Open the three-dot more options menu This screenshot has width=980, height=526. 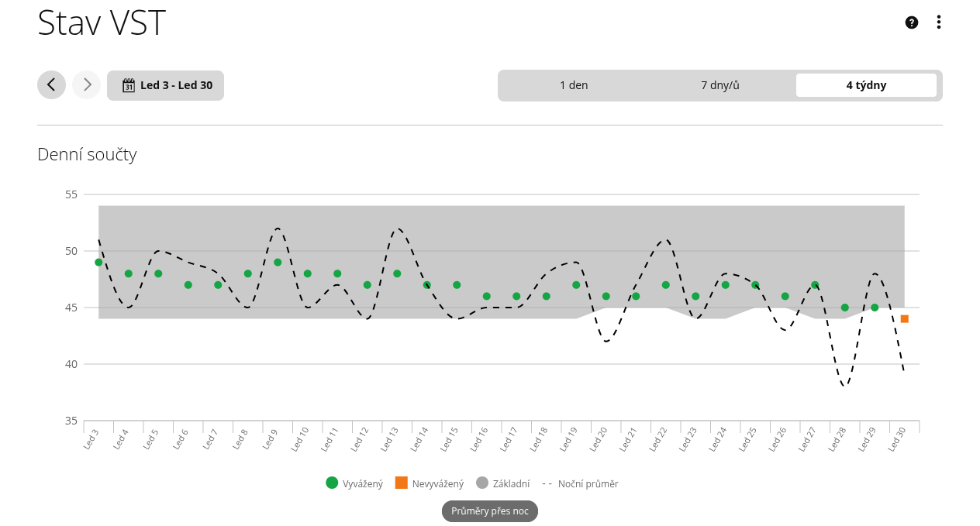click(938, 22)
